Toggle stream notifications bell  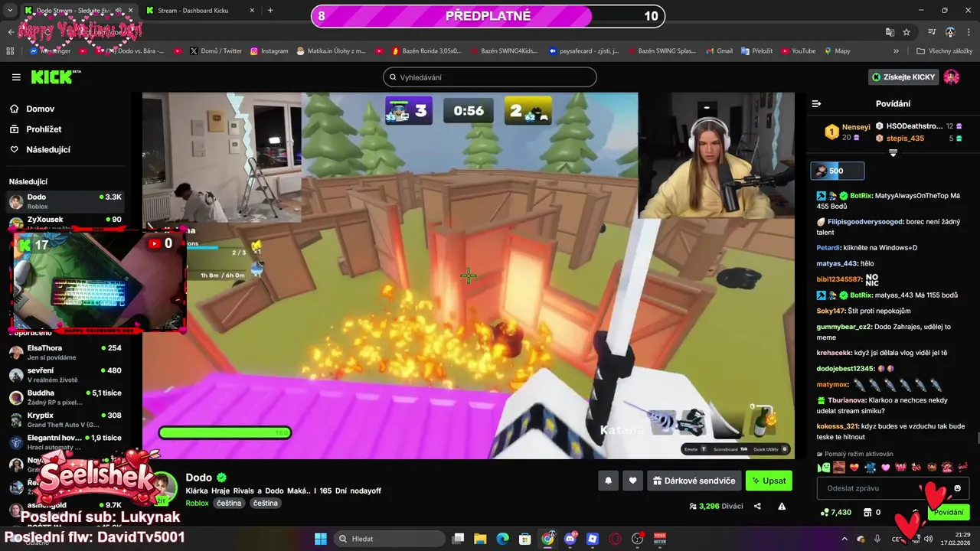(609, 481)
